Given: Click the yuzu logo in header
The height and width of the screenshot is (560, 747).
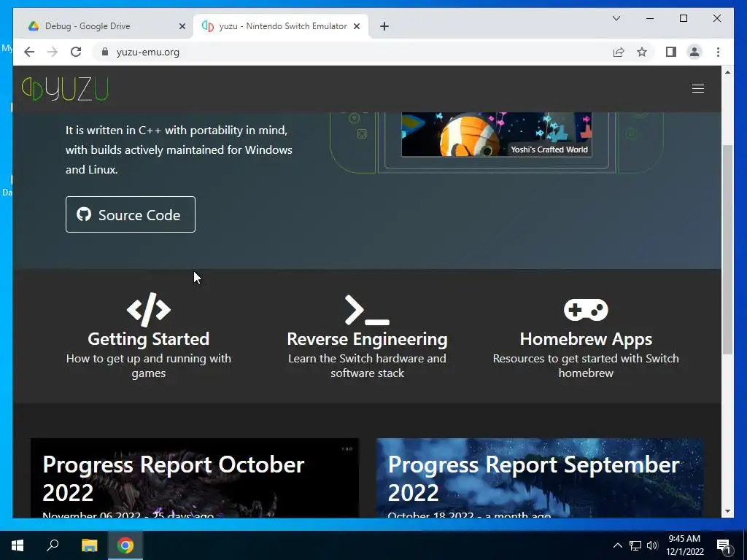Looking at the screenshot, I should pos(65,88).
